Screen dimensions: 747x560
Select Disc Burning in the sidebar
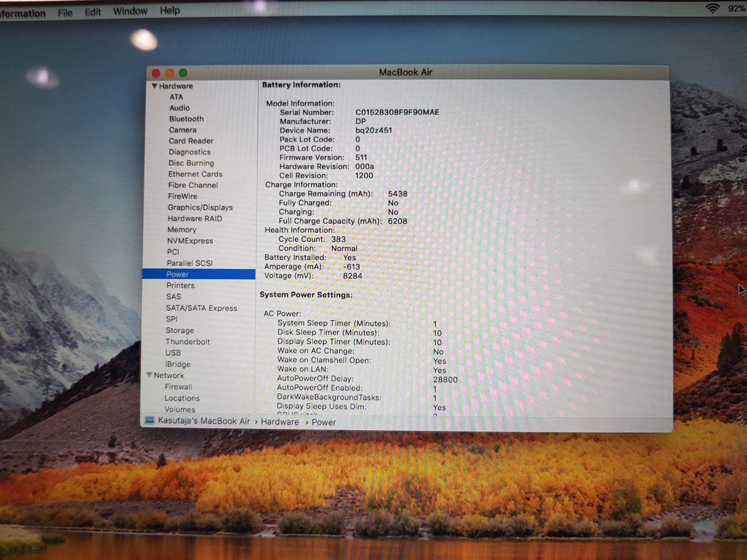coord(191,163)
